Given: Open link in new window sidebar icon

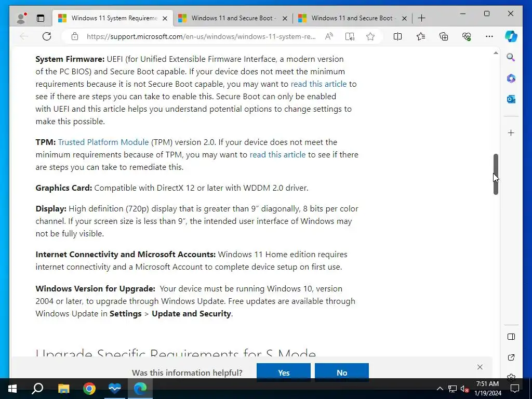Looking at the screenshot, I should click(511, 357).
